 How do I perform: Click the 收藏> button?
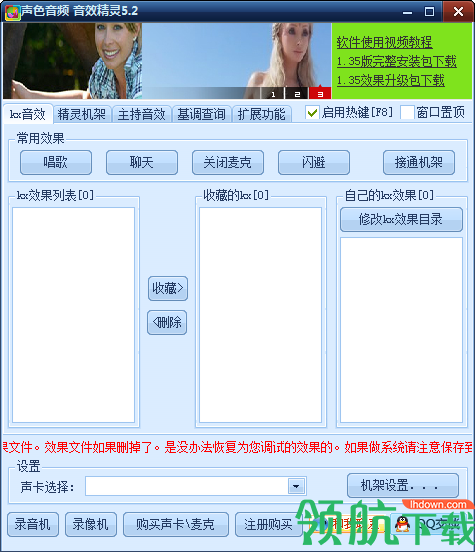[x=168, y=288]
